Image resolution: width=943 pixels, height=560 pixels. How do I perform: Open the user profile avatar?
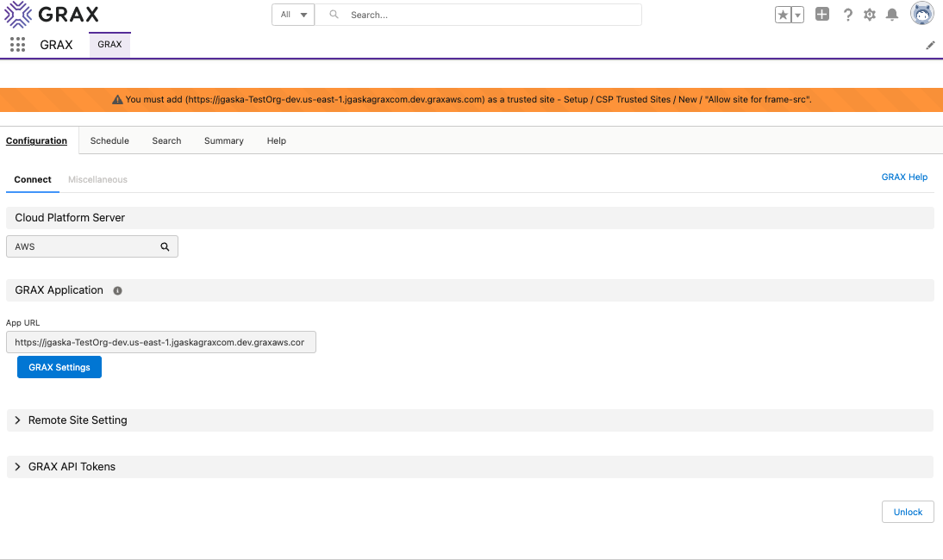922,13
